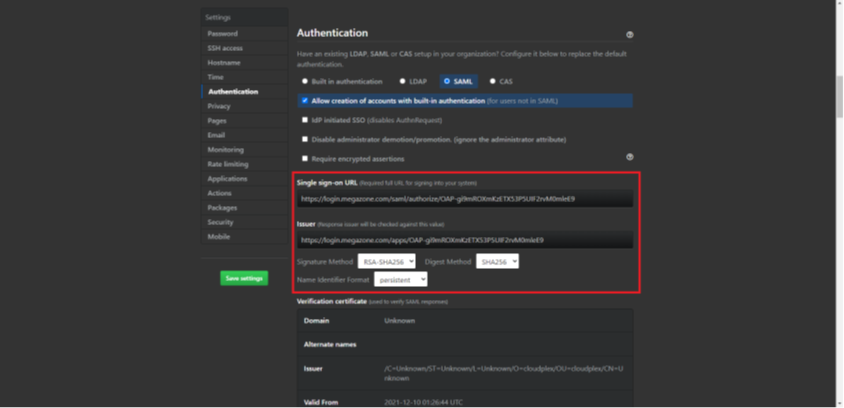Screen dimensions: 844x408
Task: Click the Issuer URL text field
Action: click(x=465, y=240)
